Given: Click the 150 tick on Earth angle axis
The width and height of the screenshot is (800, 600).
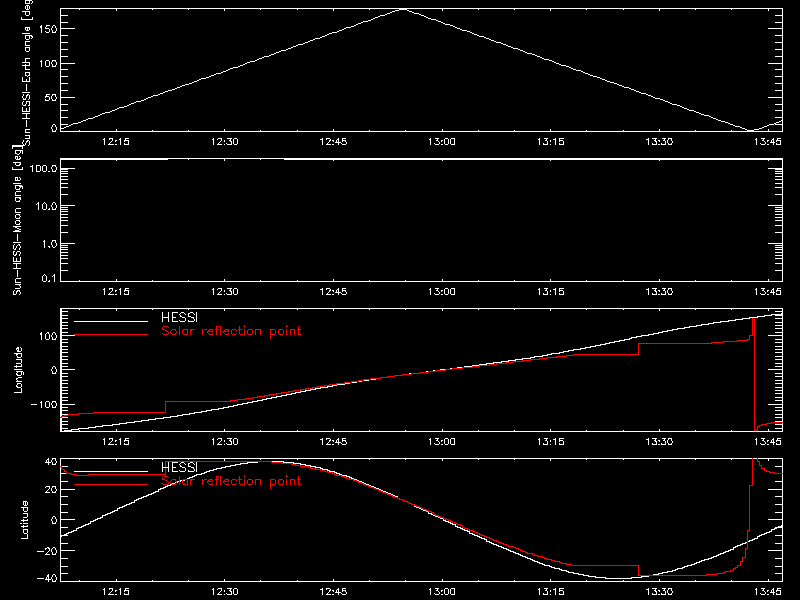Looking at the screenshot, I should pyautogui.click(x=48, y=29).
